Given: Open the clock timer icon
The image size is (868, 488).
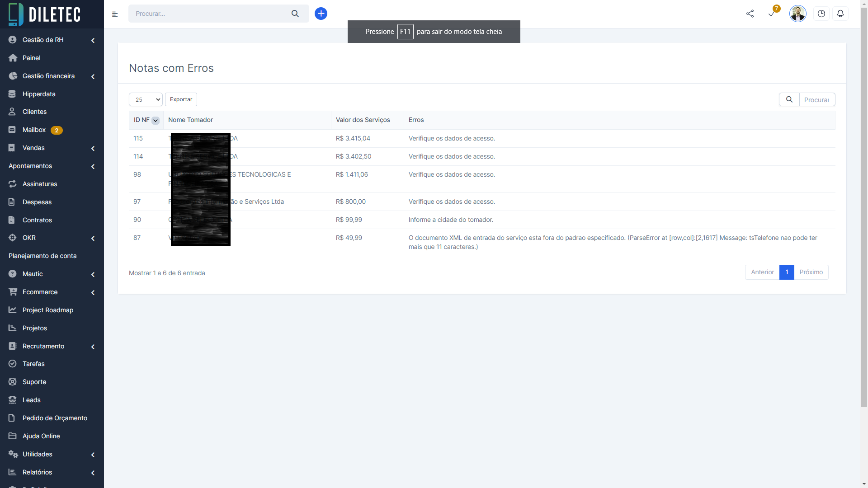Looking at the screenshot, I should [x=821, y=14].
